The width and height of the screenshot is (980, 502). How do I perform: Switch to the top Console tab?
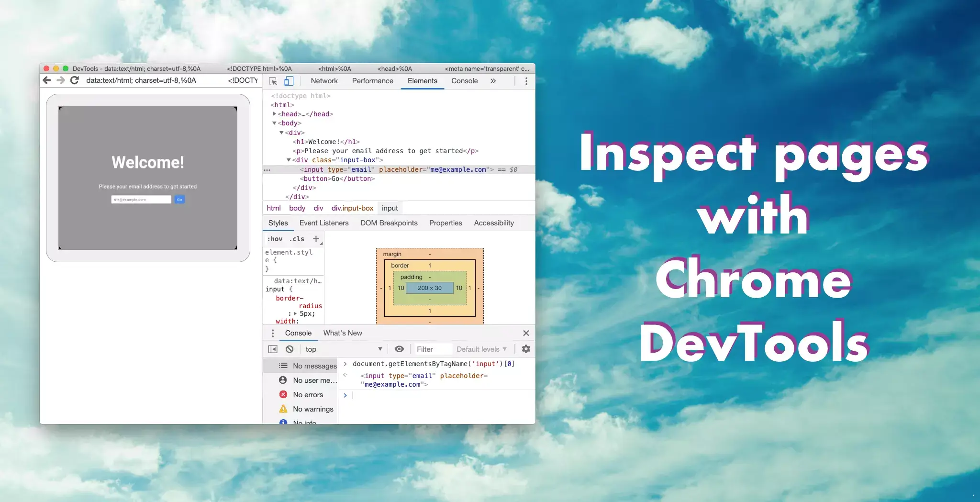(465, 81)
